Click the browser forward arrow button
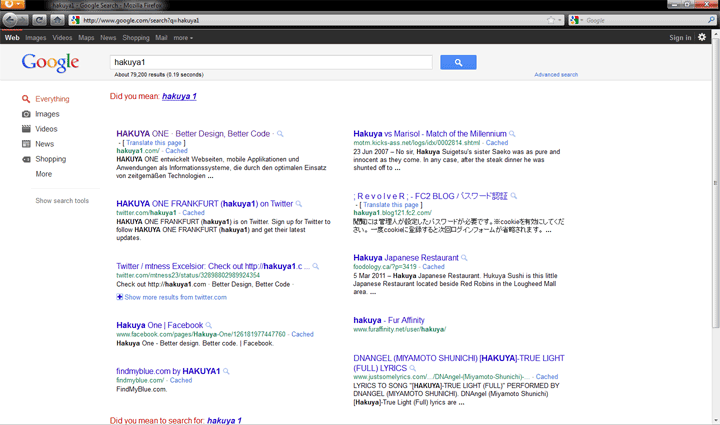This screenshot has width=720, height=425. 23,20
